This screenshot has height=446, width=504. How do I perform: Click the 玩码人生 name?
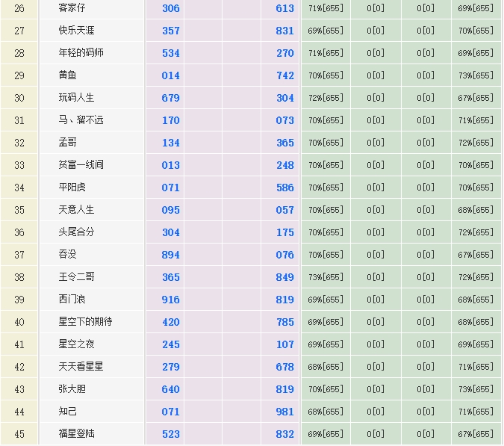coord(76,98)
